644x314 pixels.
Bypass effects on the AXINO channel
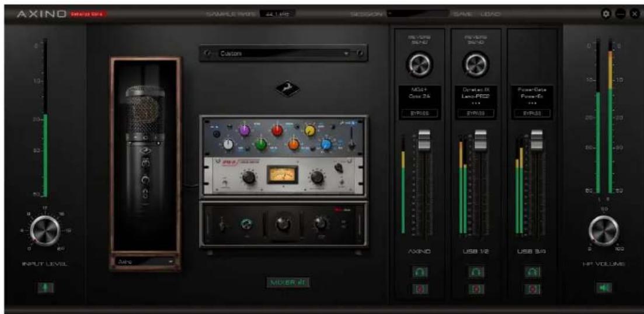coord(420,113)
